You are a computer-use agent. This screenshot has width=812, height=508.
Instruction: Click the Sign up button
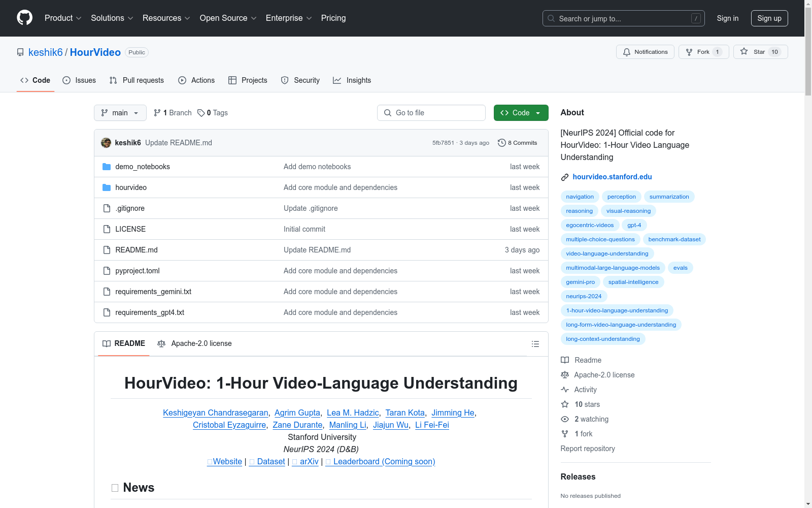point(769,18)
